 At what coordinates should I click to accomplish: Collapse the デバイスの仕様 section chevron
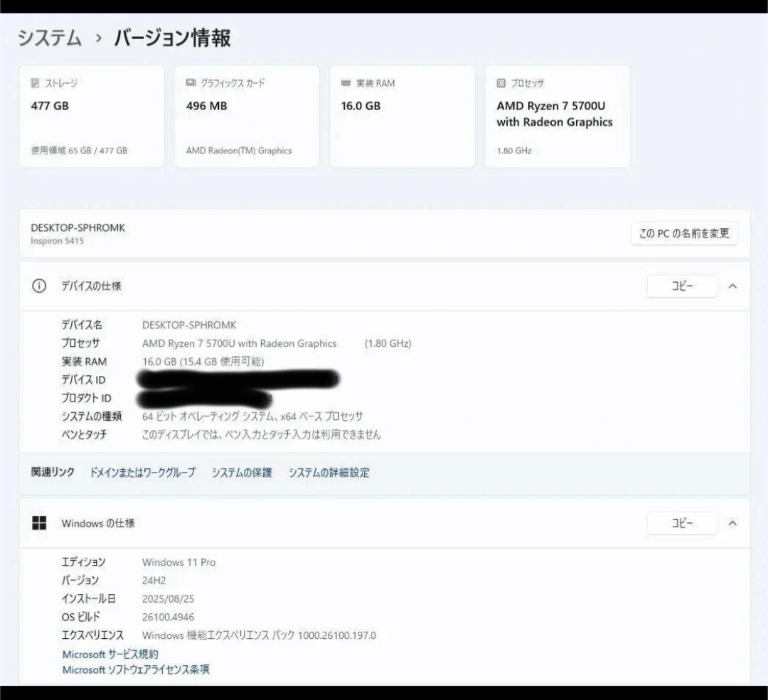732,286
